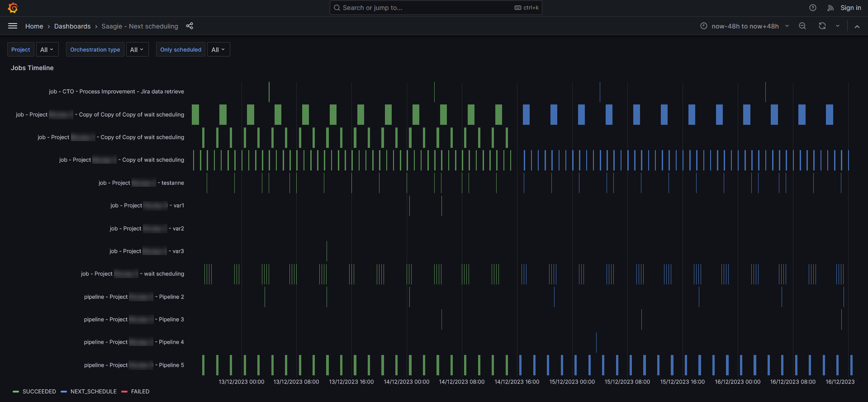This screenshot has width=868, height=402.
Task: Go to Home breadcrumb
Action: tap(34, 26)
